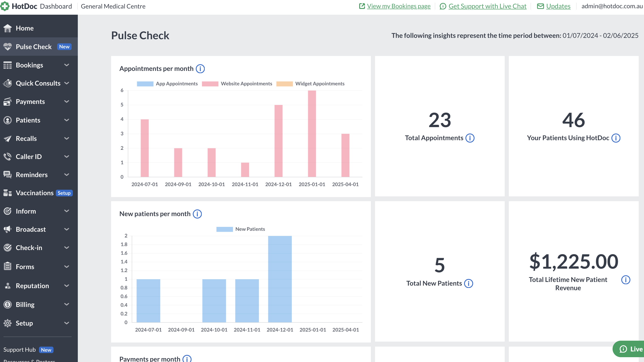Image resolution: width=644 pixels, height=362 pixels.
Task: Click the external link icon by Bookings page
Action: [x=362, y=6]
